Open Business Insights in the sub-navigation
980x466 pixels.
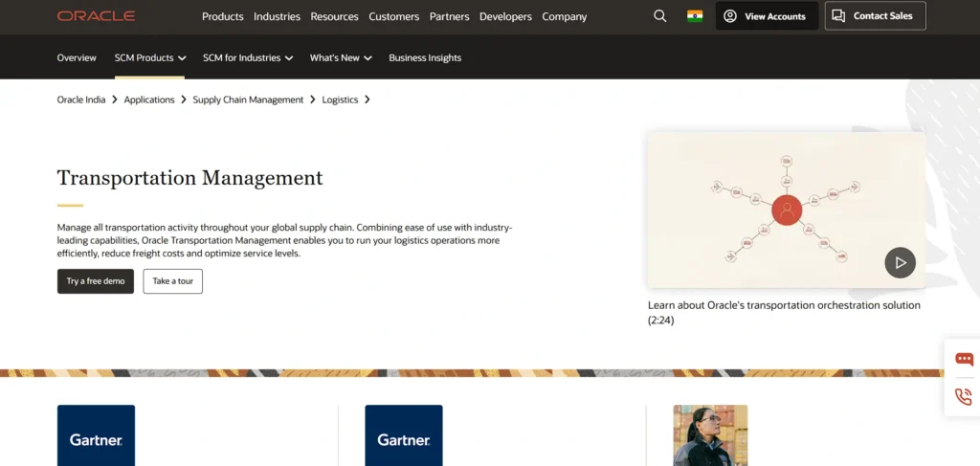[x=425, y=57]
